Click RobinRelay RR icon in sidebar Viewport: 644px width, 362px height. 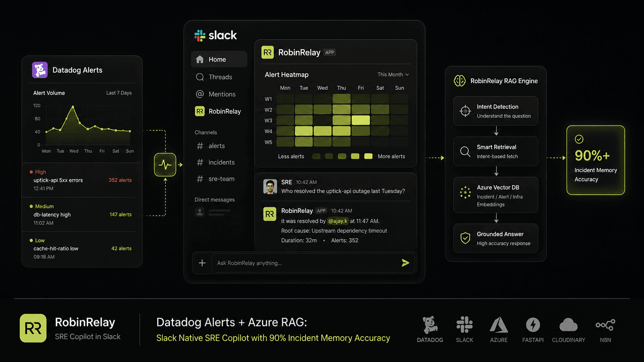click(200, 111)
